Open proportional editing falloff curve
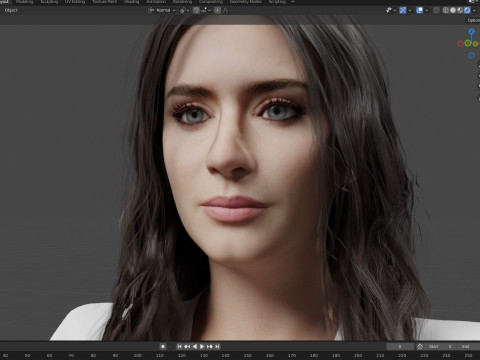The width and height of the screenshot is (480, 360). [x=226, y=10]
